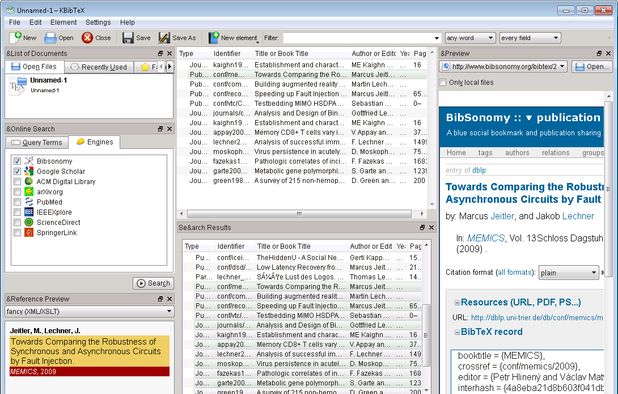Float the List of Documents panel
618x394 pixels.
(x=160, y=53)
